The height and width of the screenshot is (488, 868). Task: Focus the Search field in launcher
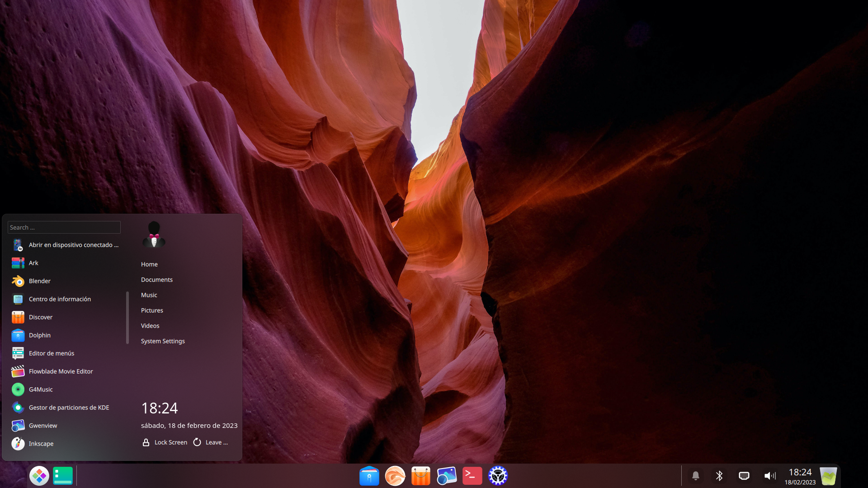tap(64, 227)
